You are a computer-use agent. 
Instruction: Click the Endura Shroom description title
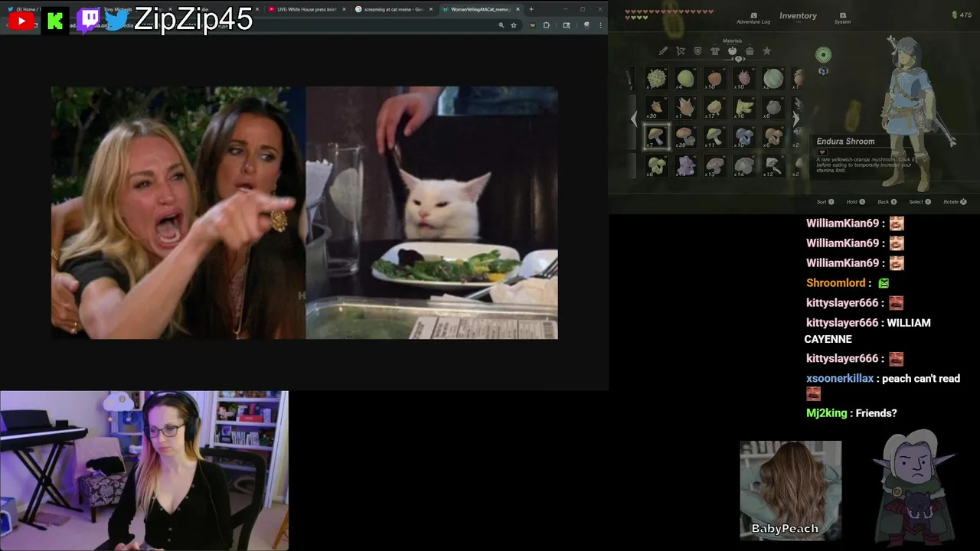845,142
